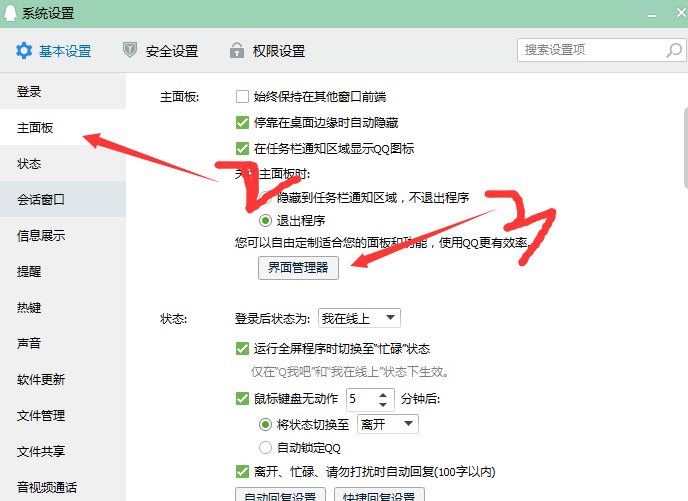Switch to the 权限设置 tab

[x=267, y=51]
